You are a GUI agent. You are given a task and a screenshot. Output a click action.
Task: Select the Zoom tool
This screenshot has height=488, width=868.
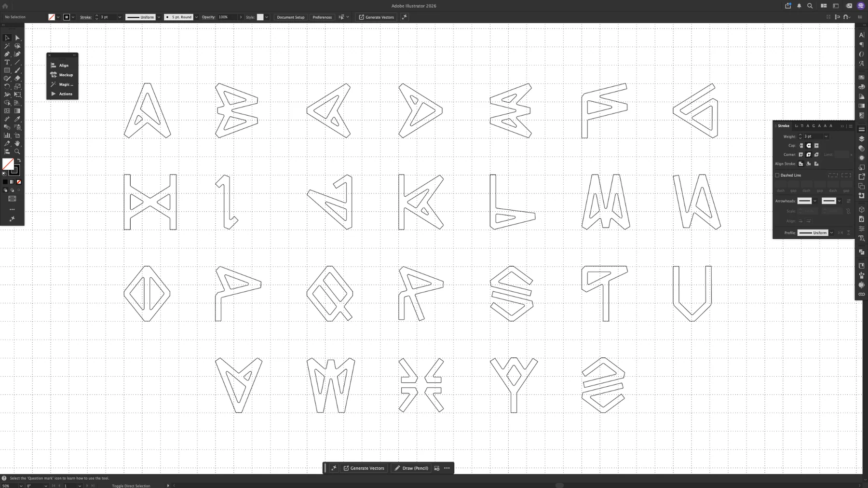coord(17,151)
